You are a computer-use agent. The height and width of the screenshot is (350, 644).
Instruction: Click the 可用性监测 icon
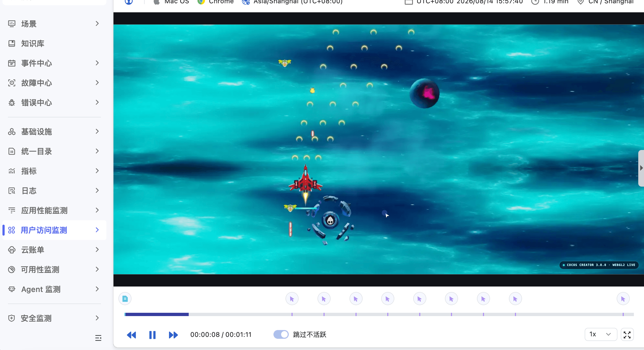[x=12, y=270]
